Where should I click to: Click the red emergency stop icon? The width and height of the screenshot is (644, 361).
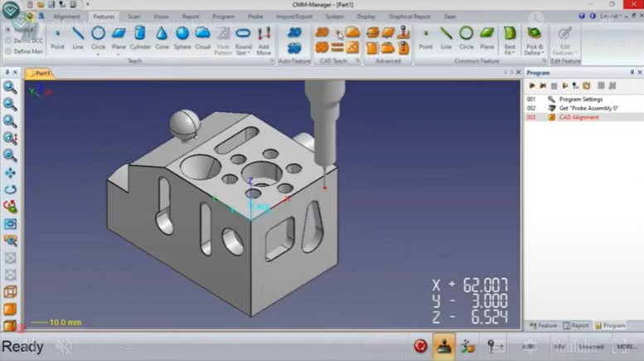pyautogui.click(x=420, y=346)
